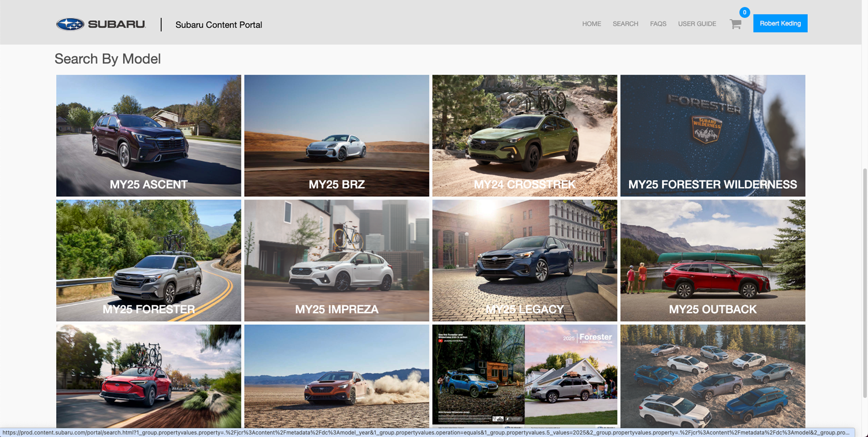Open the MY25 ASCENT model tile
The width and height of the screenshot is (868, 437).
point(149,135)
